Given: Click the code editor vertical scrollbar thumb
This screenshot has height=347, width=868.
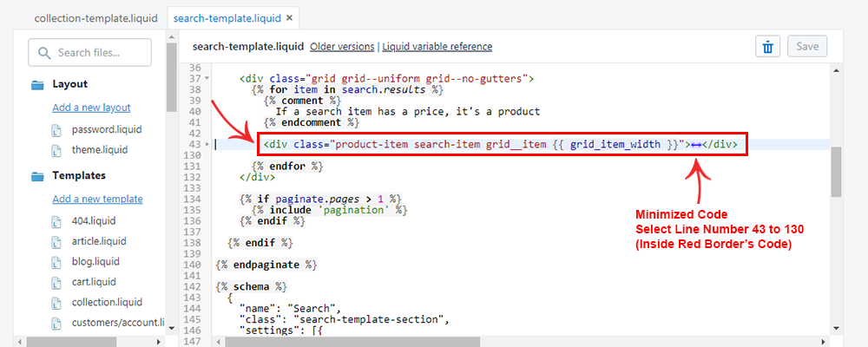Looking at the screenshot, I should coord(836,172).
